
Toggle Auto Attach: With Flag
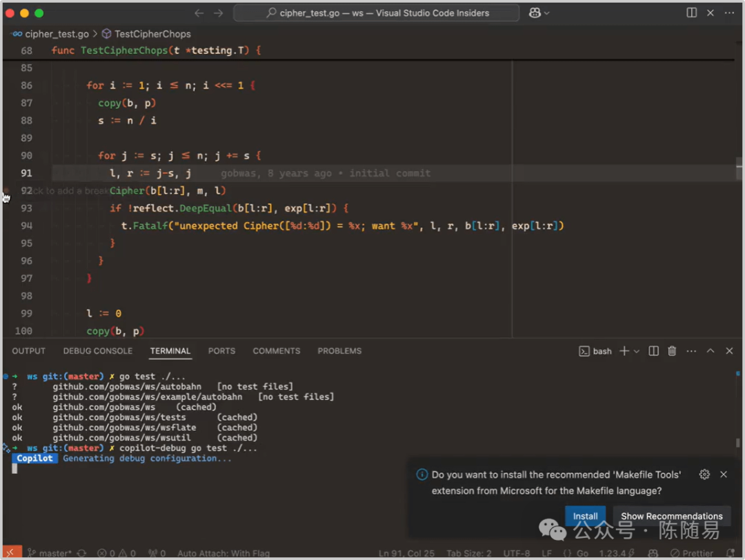223,553
